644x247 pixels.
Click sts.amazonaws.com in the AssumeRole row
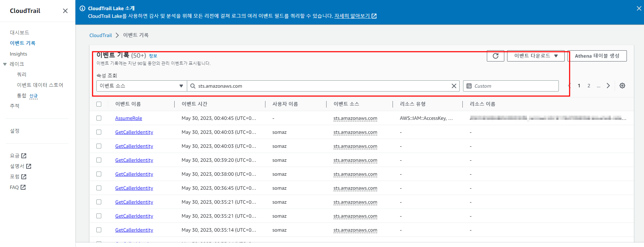click(x=355, y=118)
